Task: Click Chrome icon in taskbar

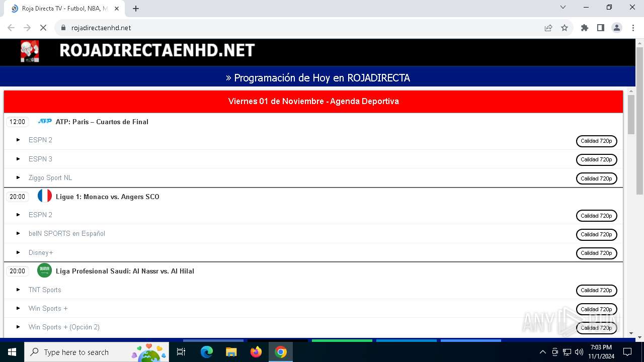Action: point(281,352)
